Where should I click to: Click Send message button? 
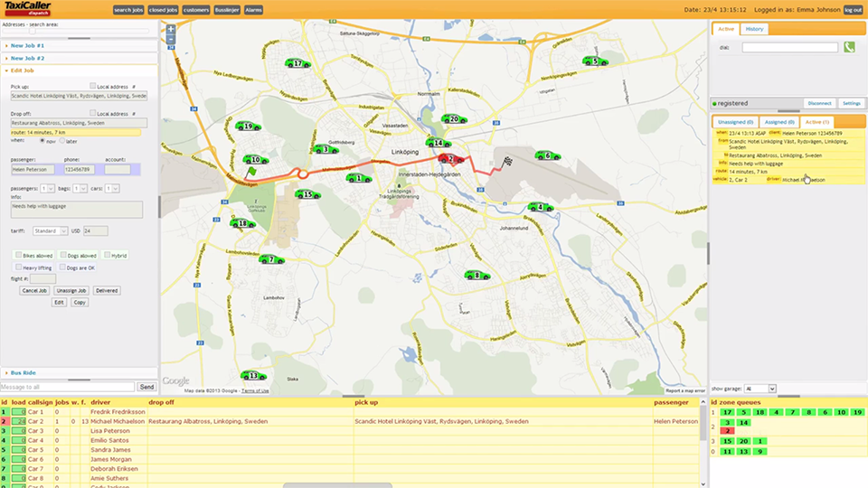pyautogui.click(x=146, y=387)
